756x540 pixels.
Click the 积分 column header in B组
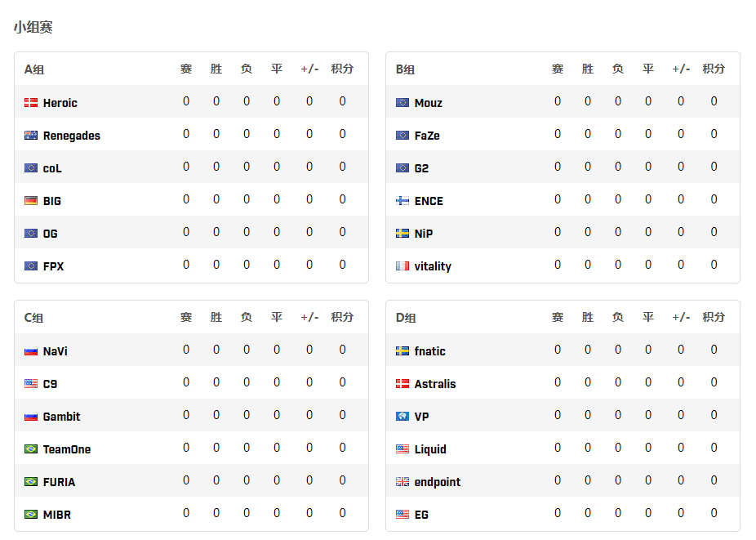tap(714, 69)
